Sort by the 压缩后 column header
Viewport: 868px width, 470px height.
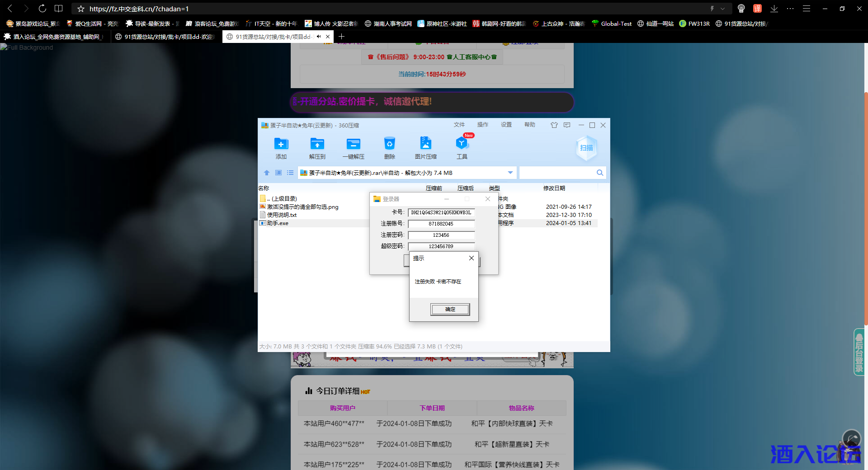coord(466,188)
